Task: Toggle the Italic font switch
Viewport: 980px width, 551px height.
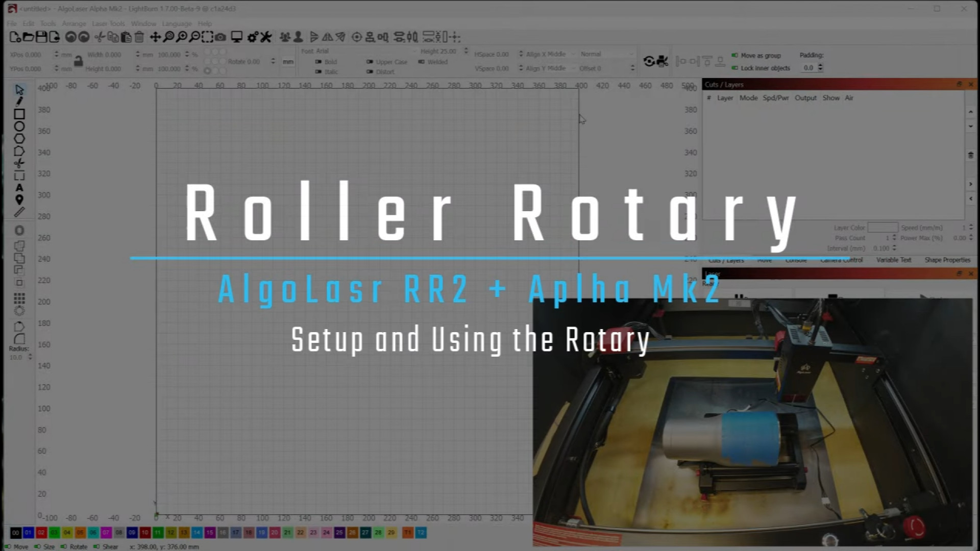Action: click(318, 72)
